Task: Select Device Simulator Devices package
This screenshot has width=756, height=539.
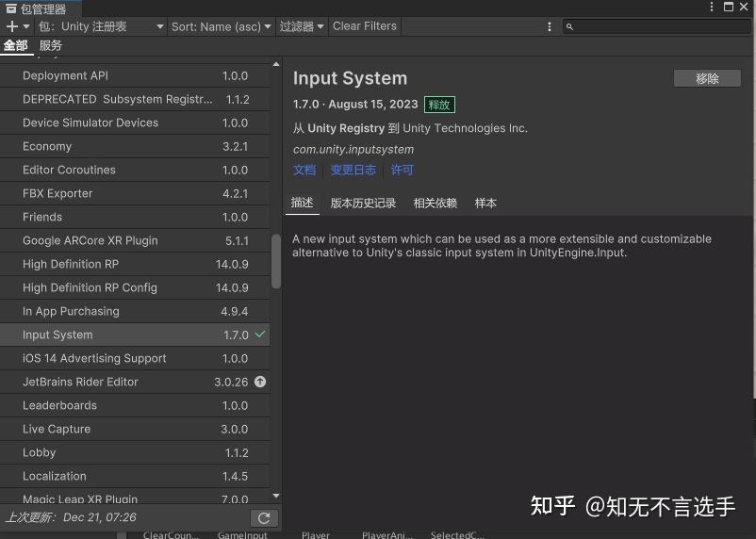Action: [x=135, y=122]
